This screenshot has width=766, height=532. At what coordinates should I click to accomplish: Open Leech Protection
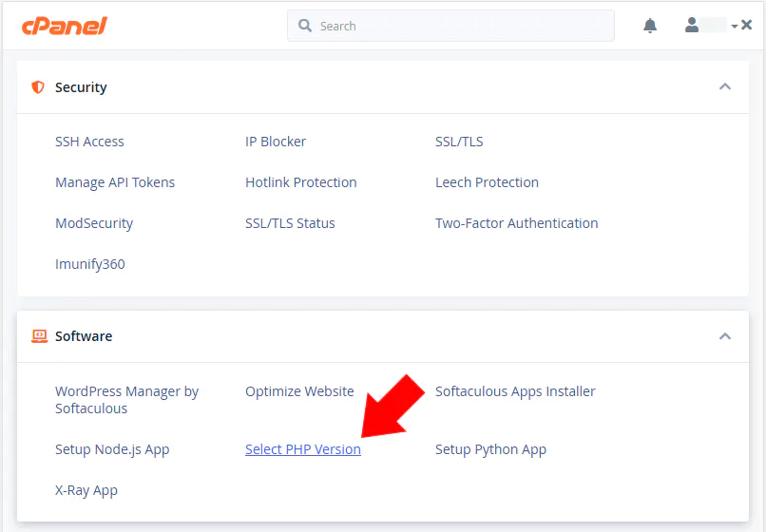[487, 182]
